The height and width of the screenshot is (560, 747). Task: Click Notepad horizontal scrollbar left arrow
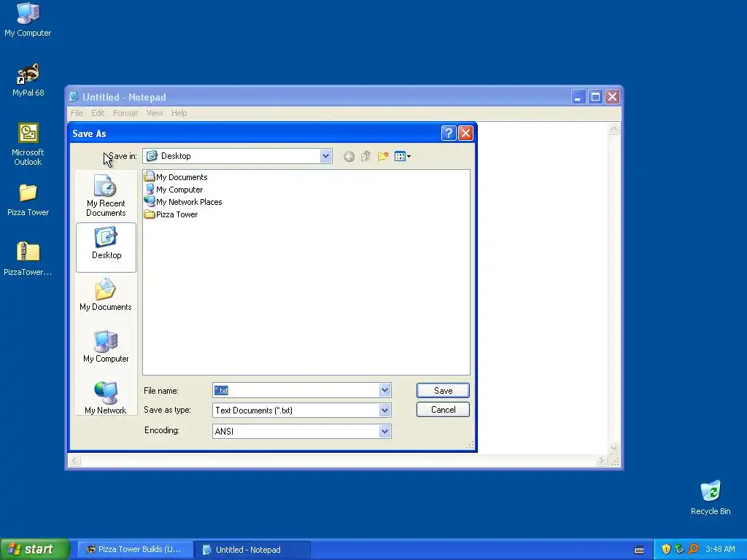75,461
